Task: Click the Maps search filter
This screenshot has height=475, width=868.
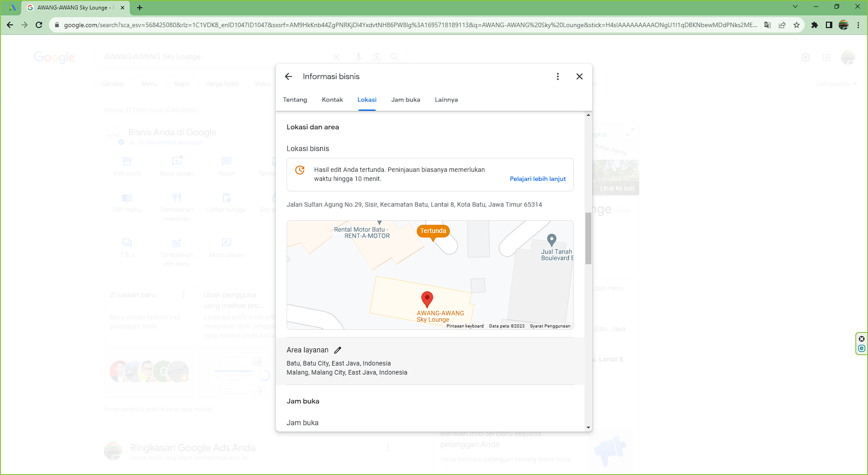Action: (181, 84)
